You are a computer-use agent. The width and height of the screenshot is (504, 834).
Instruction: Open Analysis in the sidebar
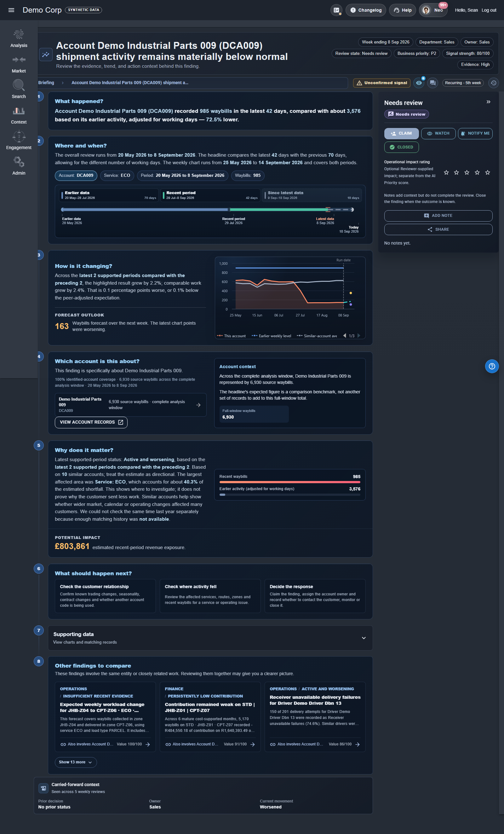pos(19,38)
